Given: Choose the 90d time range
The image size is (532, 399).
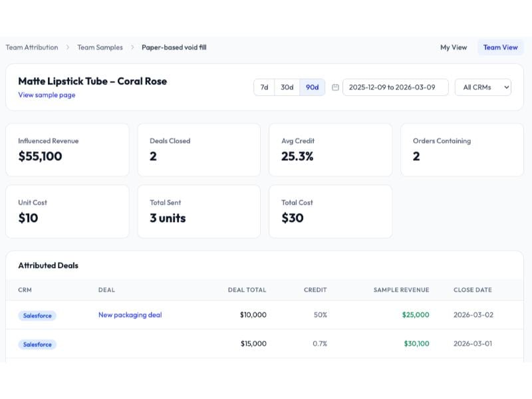Looking at the screenshot, I should click(x=312, y=87).
